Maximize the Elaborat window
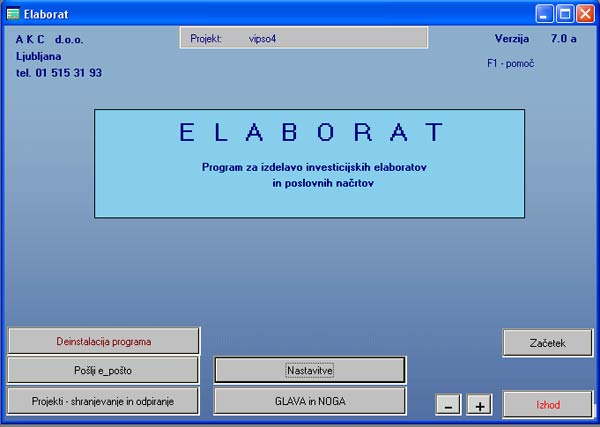The width and height of the screenshot is (600, 427). click(x=565, y=13)
